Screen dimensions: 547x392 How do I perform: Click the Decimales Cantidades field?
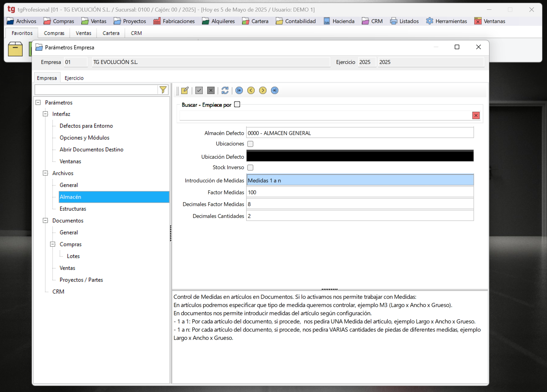point(360,216)
